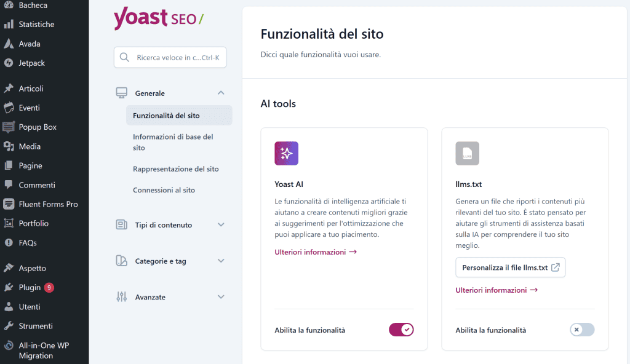The height and width of the screenshot is (364, 630).
Task: Click the Yoast AI card title
Action: click(289, 184)
